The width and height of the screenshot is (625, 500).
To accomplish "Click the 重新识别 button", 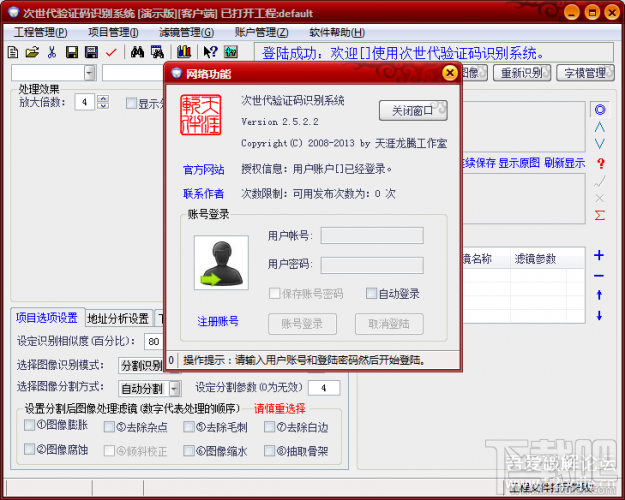I will 522,73.
